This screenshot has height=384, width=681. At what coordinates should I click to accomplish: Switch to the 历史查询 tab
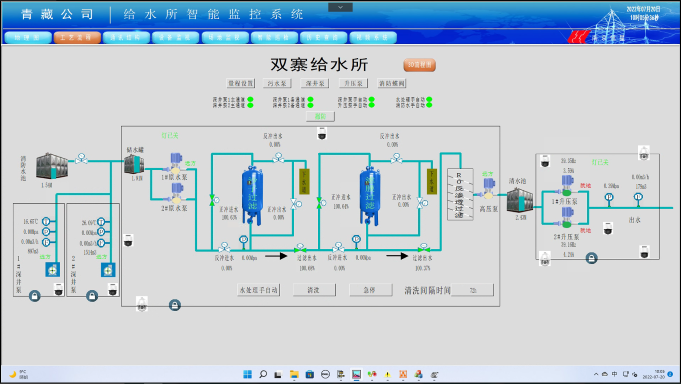pyautogui.click(x=323, y=38)
